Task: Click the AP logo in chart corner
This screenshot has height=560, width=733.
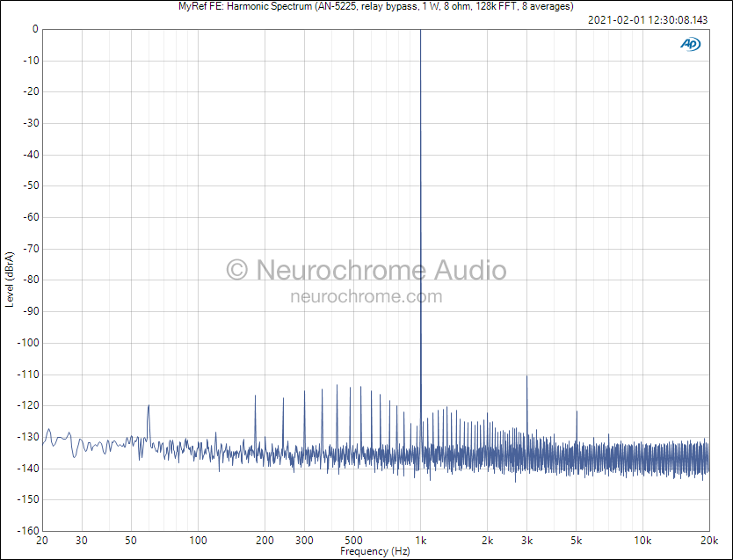Action: pyautogui.click(x=690, y=44)
